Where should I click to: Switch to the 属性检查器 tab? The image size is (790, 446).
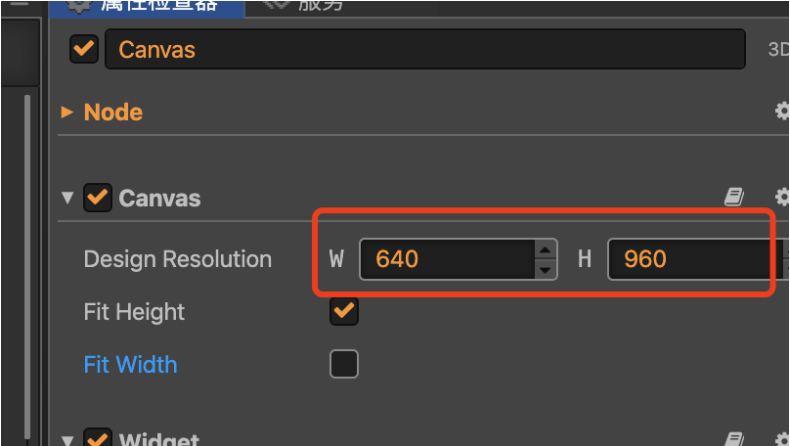(x=147, y=6)
